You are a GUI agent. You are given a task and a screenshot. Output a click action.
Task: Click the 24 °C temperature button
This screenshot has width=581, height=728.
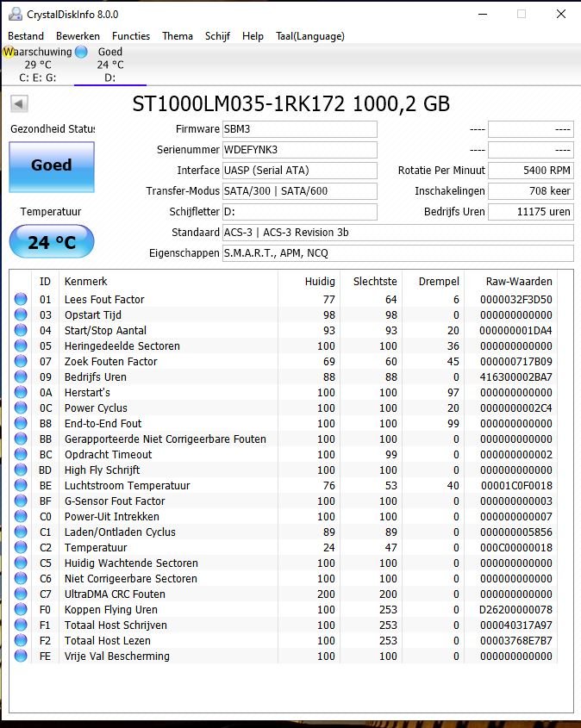(x=52, y=241)
